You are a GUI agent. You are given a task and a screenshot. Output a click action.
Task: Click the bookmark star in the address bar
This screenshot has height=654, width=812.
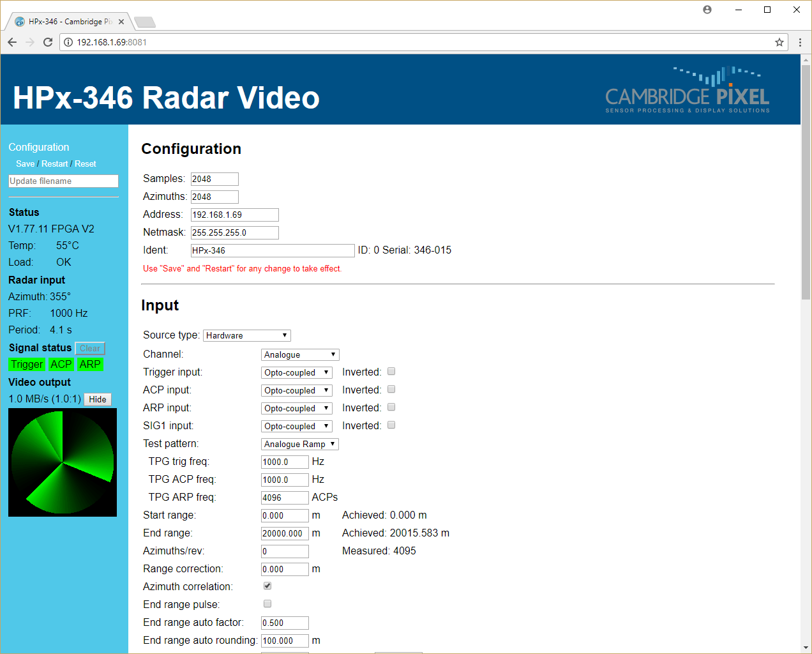[779, 42]
